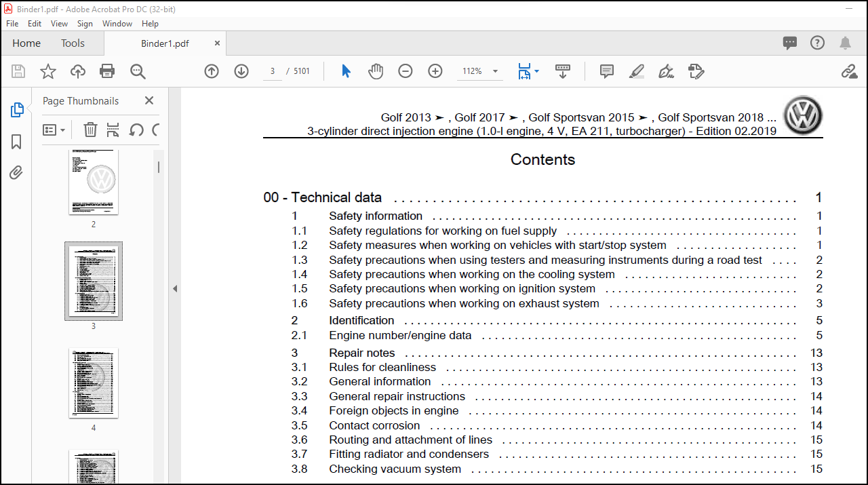Collapse the navigation pane with the arrow
Viewport: 868px width, 485px height.
click(174, 288)
